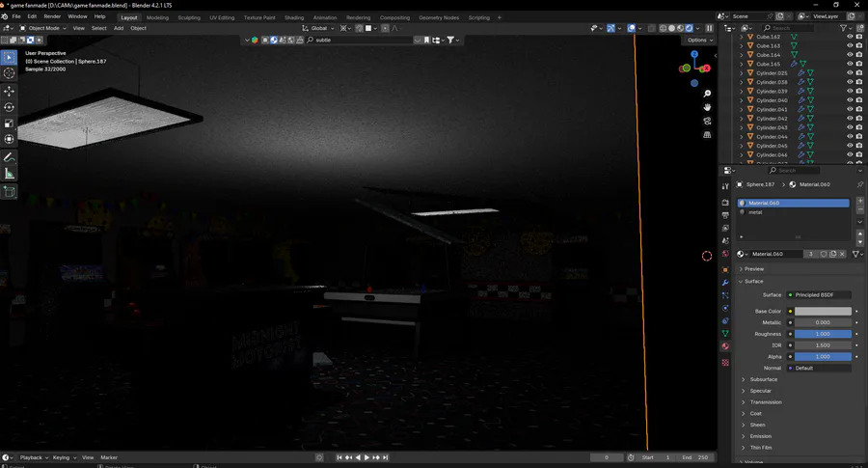Open the Render menu

[52, 16]
